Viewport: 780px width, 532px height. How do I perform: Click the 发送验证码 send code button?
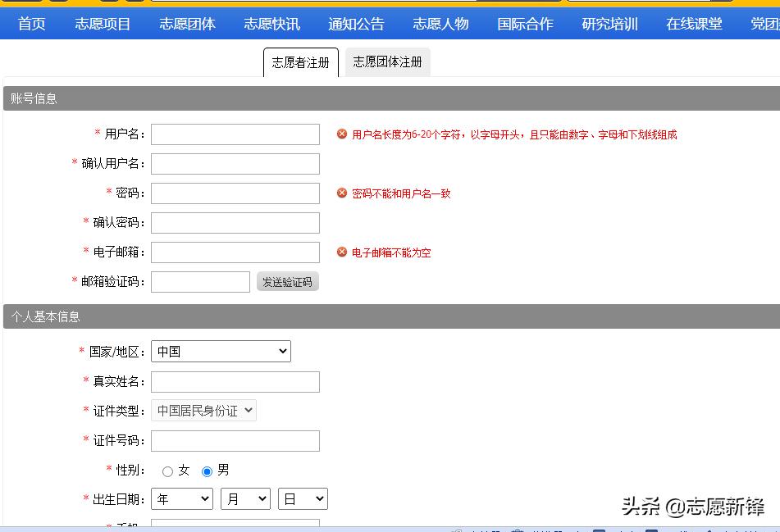click(x=288, y=281)
